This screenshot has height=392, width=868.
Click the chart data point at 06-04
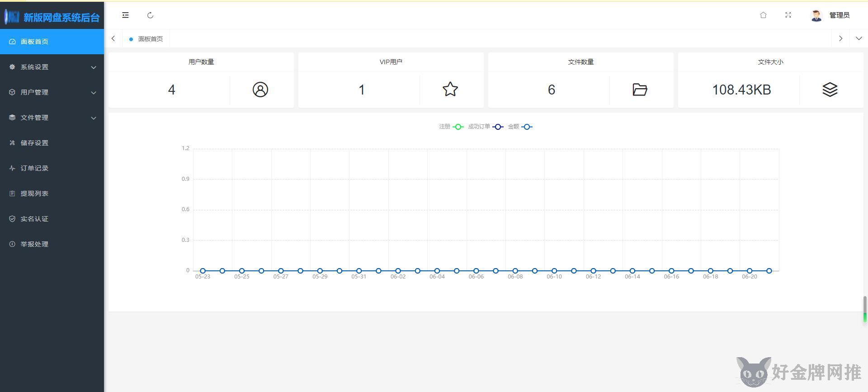[x=437, y=271]
